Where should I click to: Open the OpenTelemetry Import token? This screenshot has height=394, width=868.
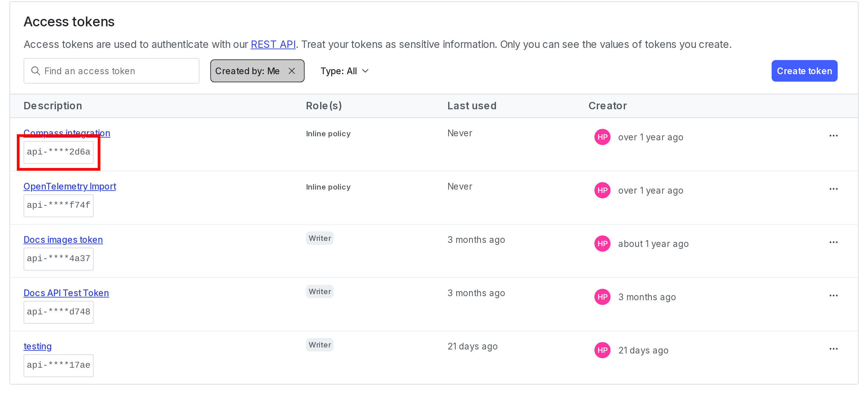(x=69, y=186)
